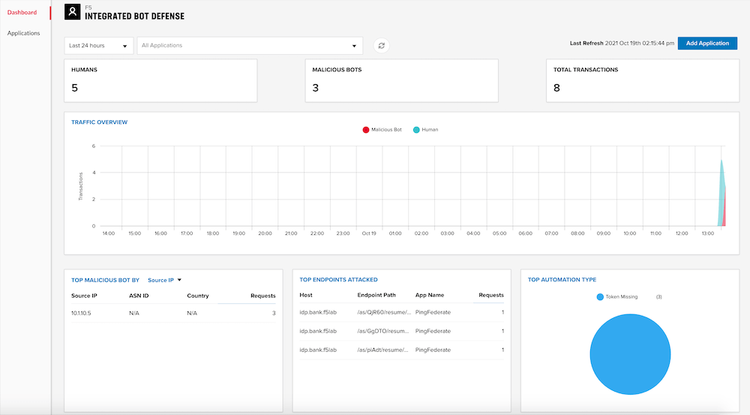
Task: Click the Humans count card
Action: coord(160,80)
